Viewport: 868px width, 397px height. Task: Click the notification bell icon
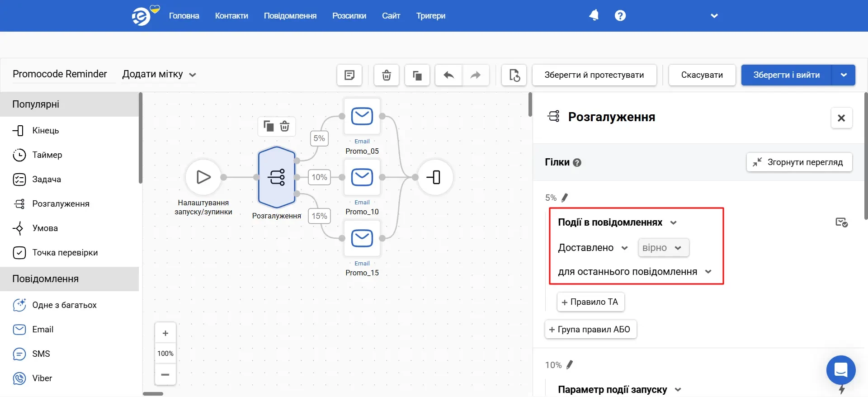pos(594,15)
